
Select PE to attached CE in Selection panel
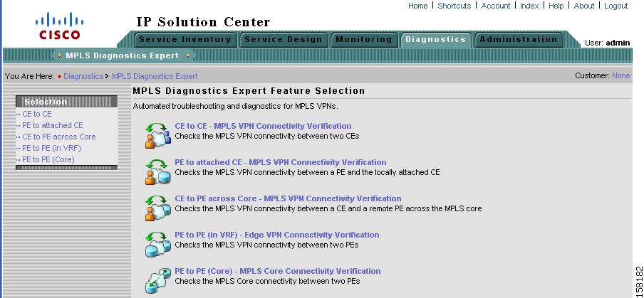tap(53, 125)
